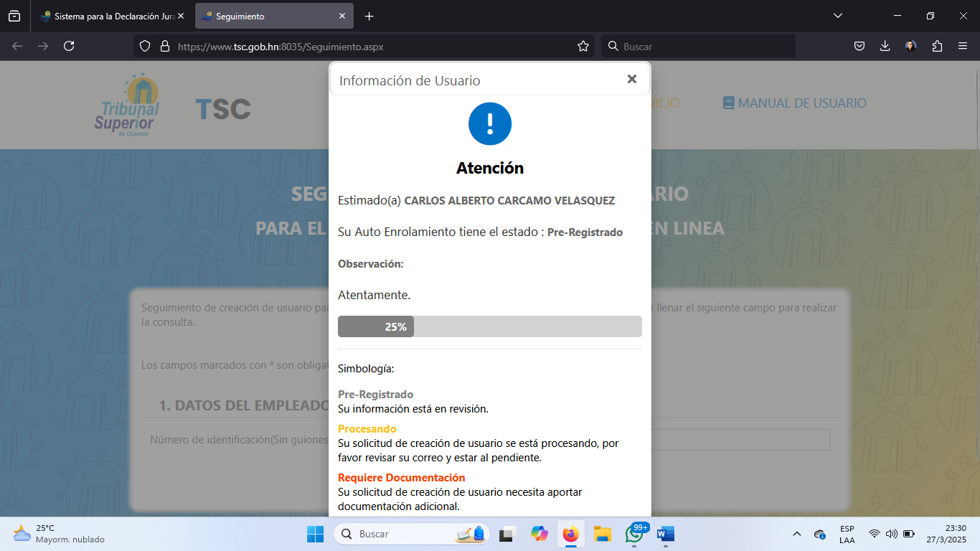Bookmark this page with the star icon

pos(583,46)
